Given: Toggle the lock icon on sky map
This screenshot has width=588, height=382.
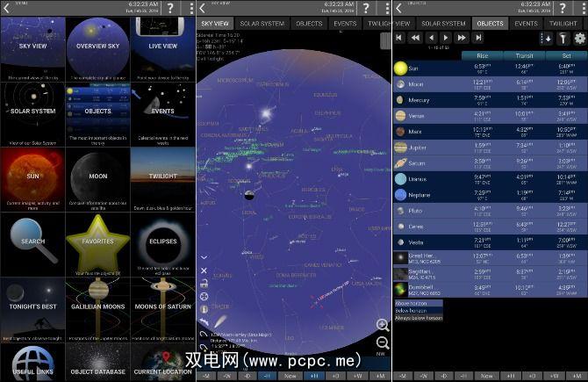Looking at the screenshot, I should (x=204, y=283).
